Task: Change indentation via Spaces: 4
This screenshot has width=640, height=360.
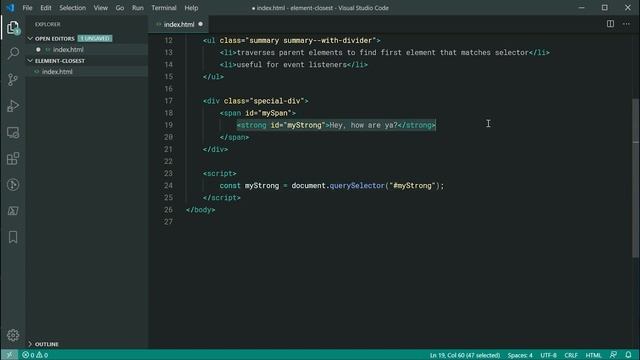Action: pos(520,355)
